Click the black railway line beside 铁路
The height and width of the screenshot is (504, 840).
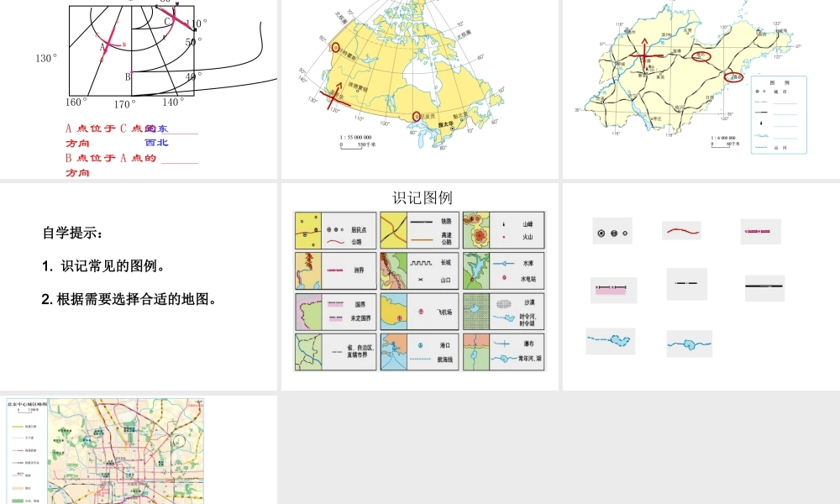coord(422,221)
